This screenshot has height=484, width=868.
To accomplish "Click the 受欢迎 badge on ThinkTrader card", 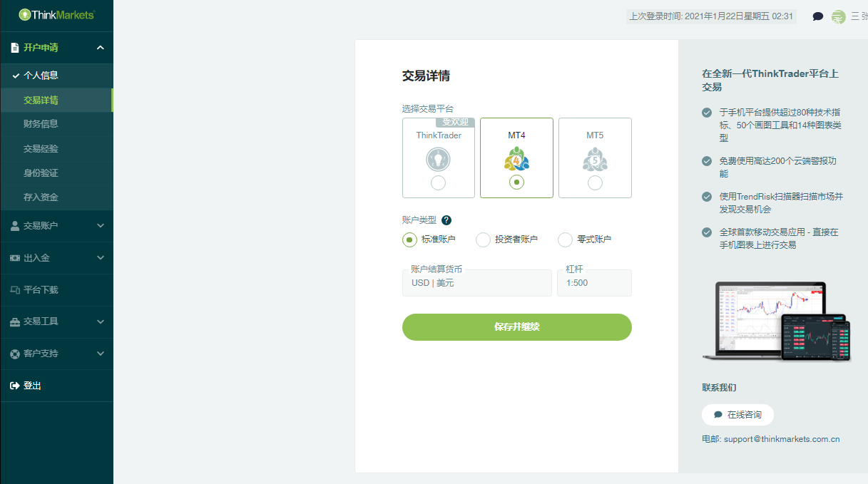I will click(455, 123).
